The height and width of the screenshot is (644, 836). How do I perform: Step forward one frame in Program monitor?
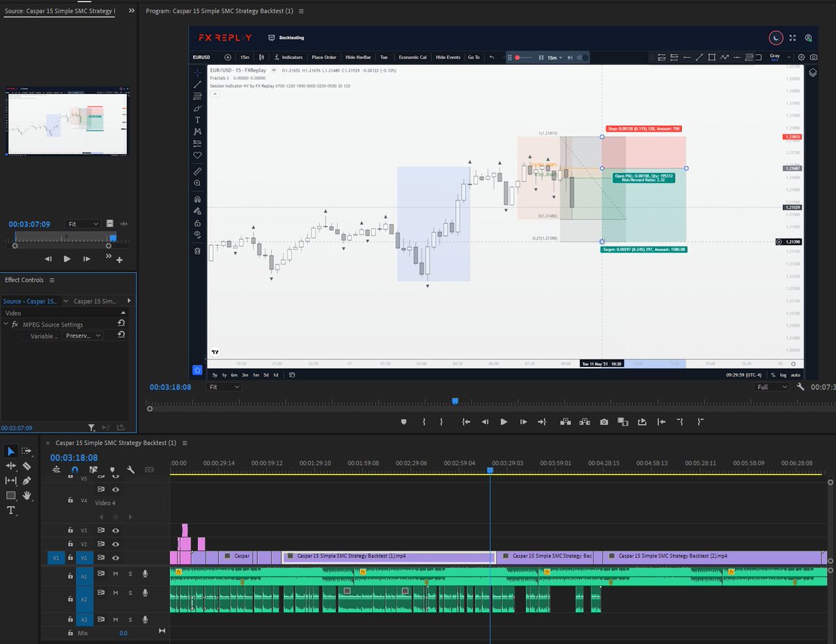523,422
